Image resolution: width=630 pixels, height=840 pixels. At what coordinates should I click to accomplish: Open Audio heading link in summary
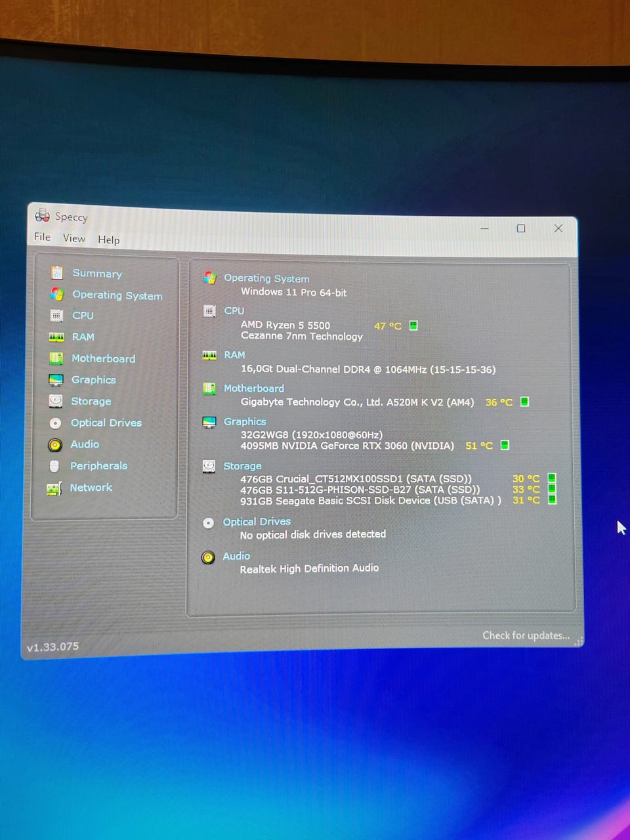pyautogui.click(x=236, y=556)
